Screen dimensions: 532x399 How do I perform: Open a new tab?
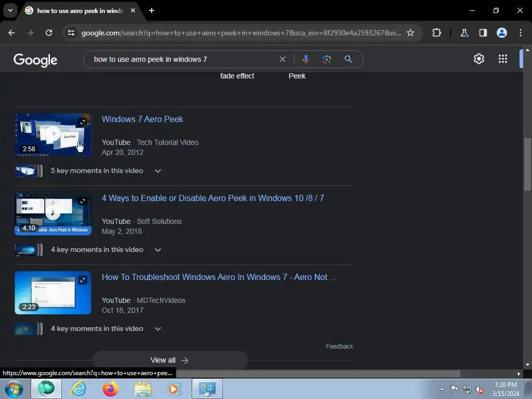152,10
